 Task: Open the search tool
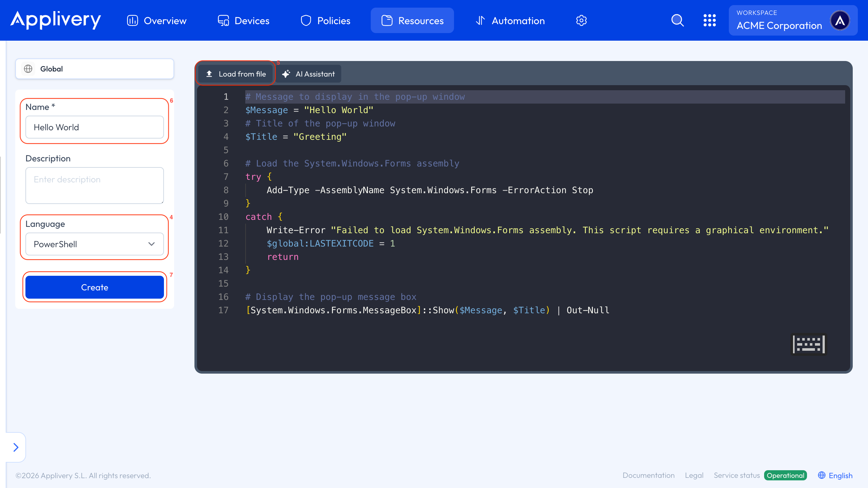pos(677,20)
